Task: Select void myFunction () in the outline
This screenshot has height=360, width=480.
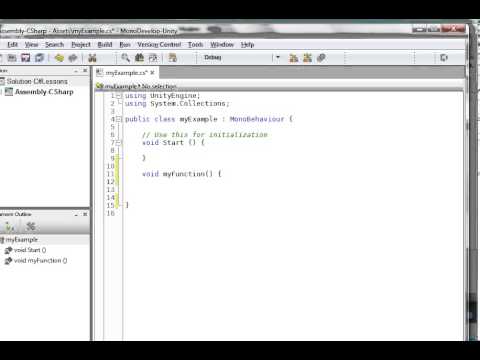Action: click(40, 261)
